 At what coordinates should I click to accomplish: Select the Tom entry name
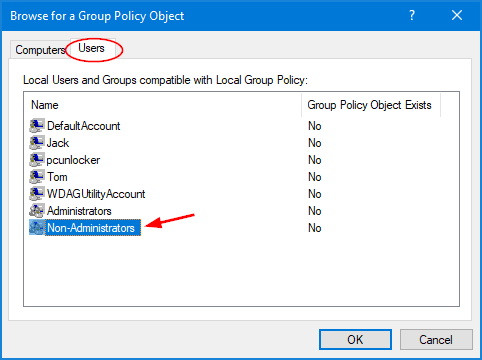click(x=57, y=177)
